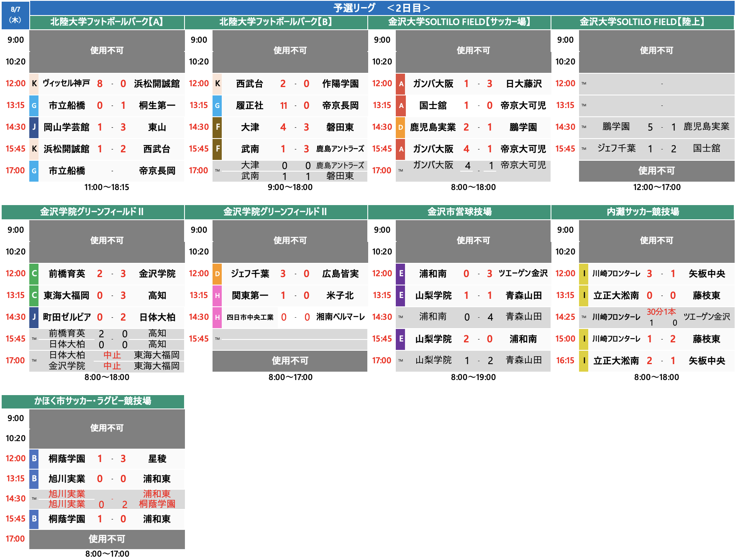Screen dimensions: 738x560
Task: Click the team name ヴィッセル神戸
Action: pos(67,83)
